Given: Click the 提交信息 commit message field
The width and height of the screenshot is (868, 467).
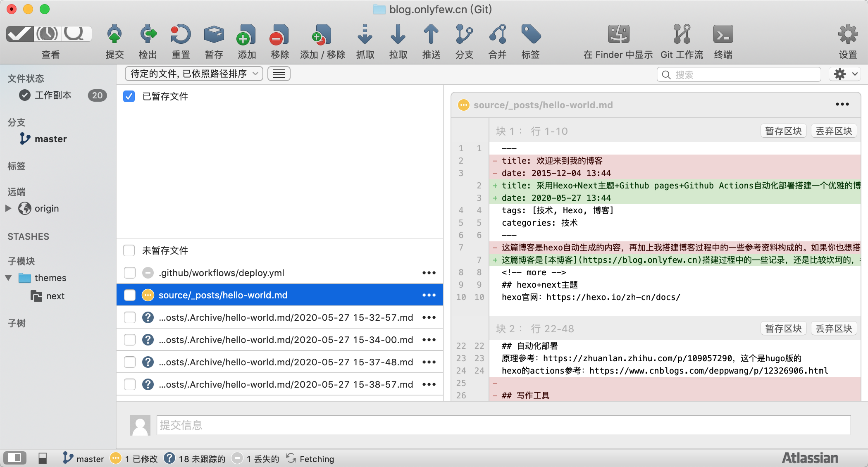Looking at the screenshot, I should (x=503, y=425).
